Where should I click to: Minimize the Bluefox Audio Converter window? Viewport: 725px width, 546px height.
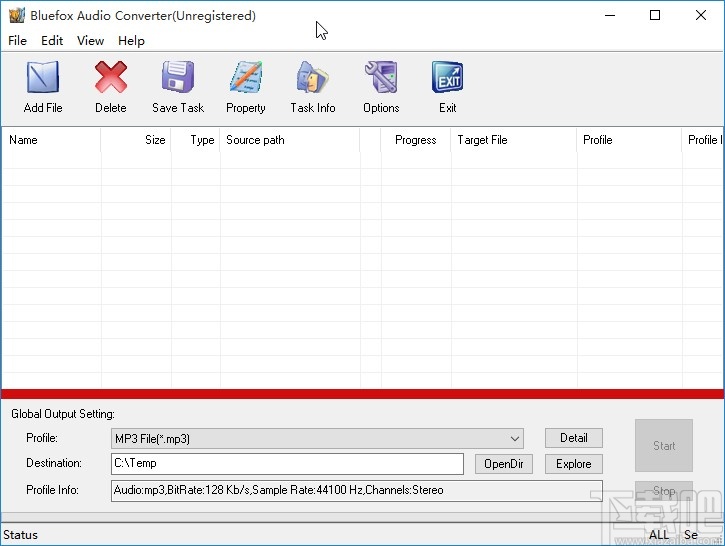pos(610,15)
